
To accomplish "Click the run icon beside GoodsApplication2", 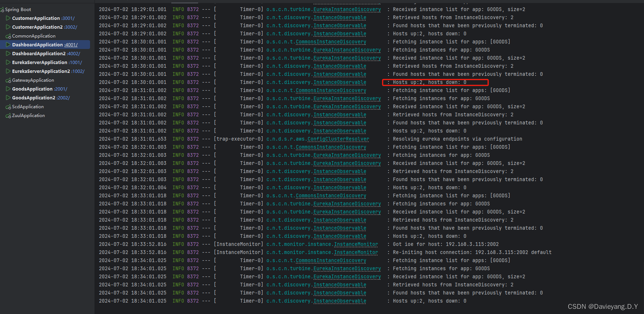I will click(8, 98).
